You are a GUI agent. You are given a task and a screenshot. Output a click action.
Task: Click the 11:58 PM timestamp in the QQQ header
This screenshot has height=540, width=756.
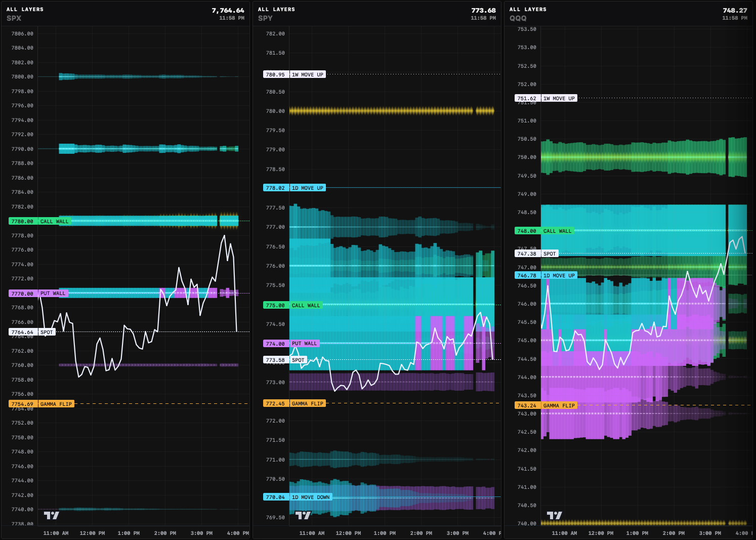[x=735, y=18]
